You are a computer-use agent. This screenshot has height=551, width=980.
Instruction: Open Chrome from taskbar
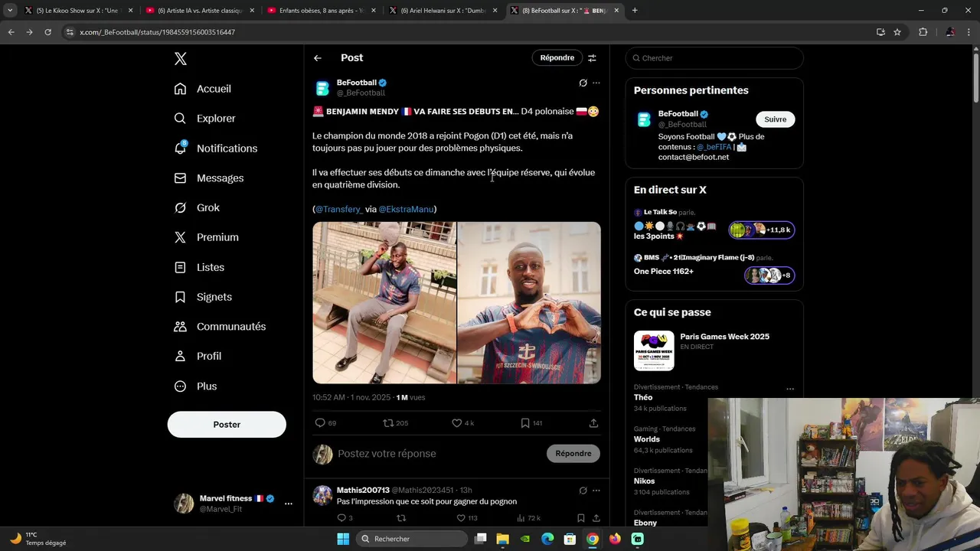(593, 539)
